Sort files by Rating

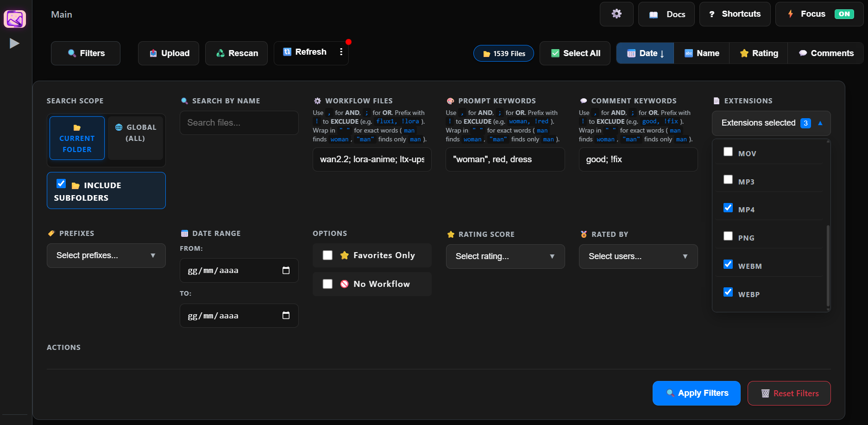(x=758, y=53)
